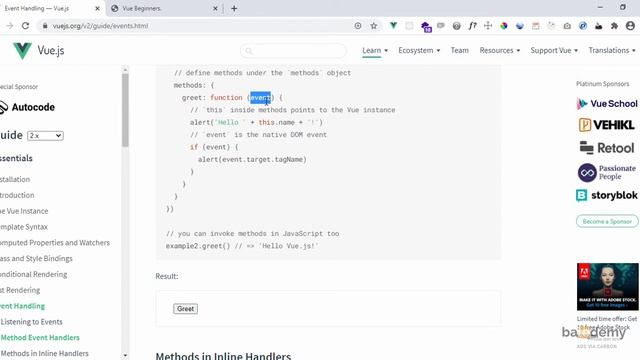
Task: Open Introduction in the sidebar
Action: pyautogui.click(x=17, y=195)
